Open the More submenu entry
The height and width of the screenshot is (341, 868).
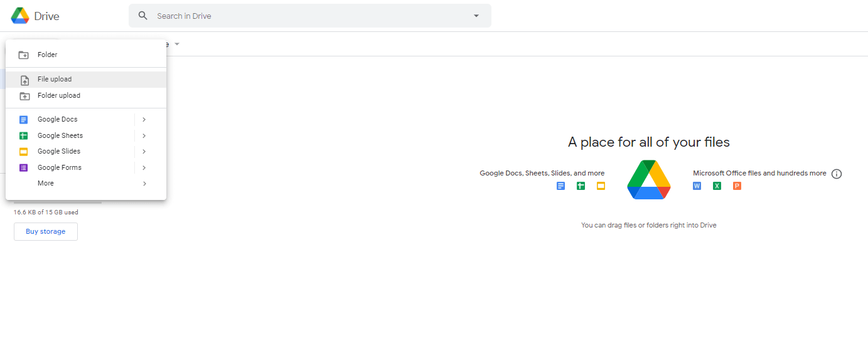86,183
